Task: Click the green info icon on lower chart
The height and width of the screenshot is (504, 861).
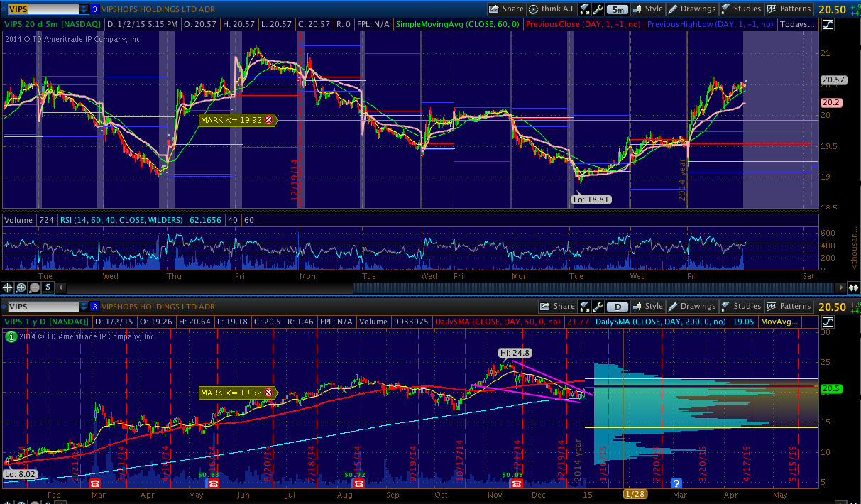Action: point(10,336)
